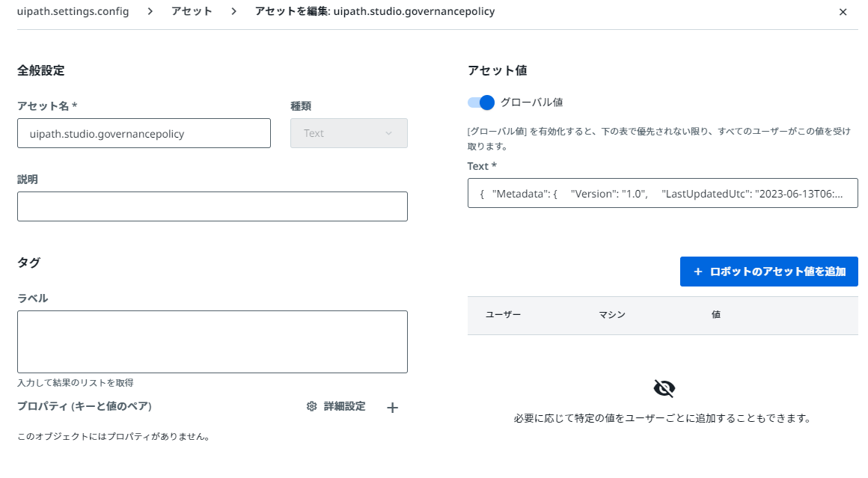Click the dropdown arrow in 種類 field
Viewport: 868px width, 478px height.
point(388,133)
